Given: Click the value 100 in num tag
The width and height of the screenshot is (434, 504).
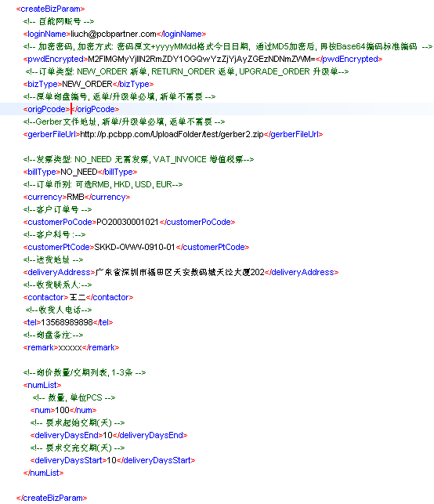Looking at the screenshot, I should 63,410.
